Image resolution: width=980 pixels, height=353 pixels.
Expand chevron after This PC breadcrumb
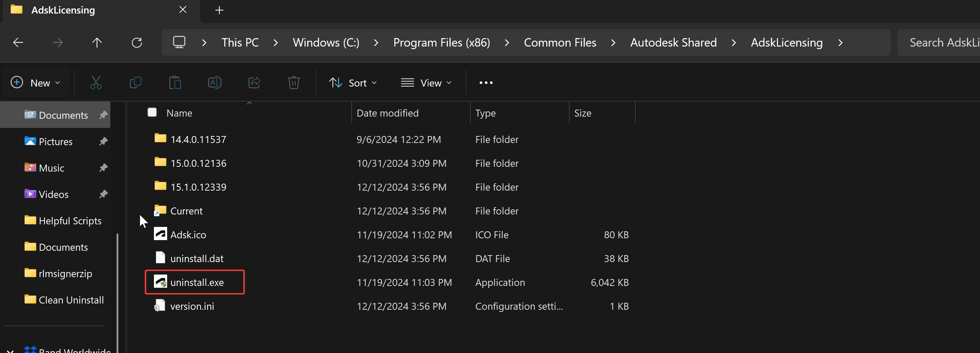coord(276,43)
